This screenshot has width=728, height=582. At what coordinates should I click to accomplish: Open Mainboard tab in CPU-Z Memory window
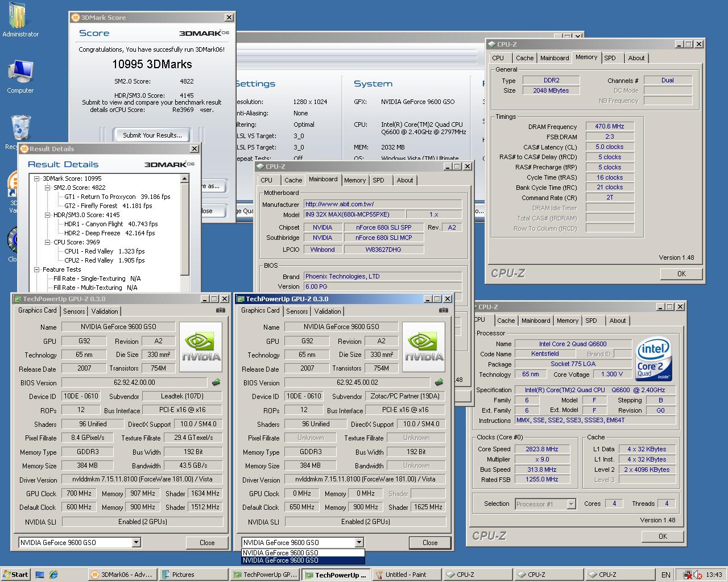(555, 58)
